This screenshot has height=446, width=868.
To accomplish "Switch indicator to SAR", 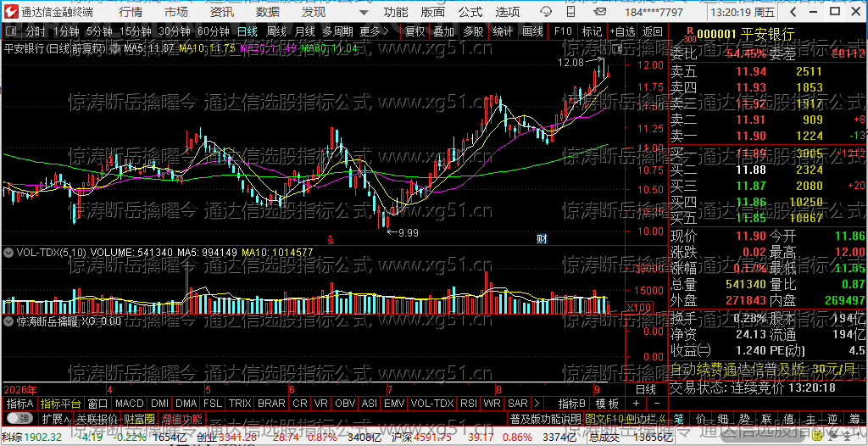I will click(x=518, y=404).
